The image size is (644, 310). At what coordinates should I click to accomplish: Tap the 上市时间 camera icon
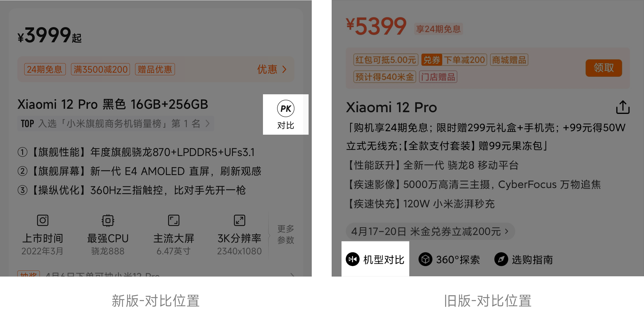[x=43, y=220]
